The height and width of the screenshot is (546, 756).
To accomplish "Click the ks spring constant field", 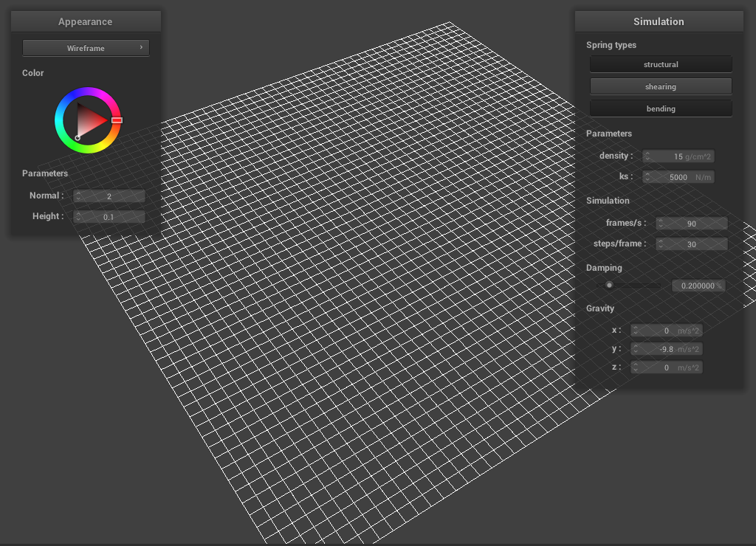I will 678,177.
